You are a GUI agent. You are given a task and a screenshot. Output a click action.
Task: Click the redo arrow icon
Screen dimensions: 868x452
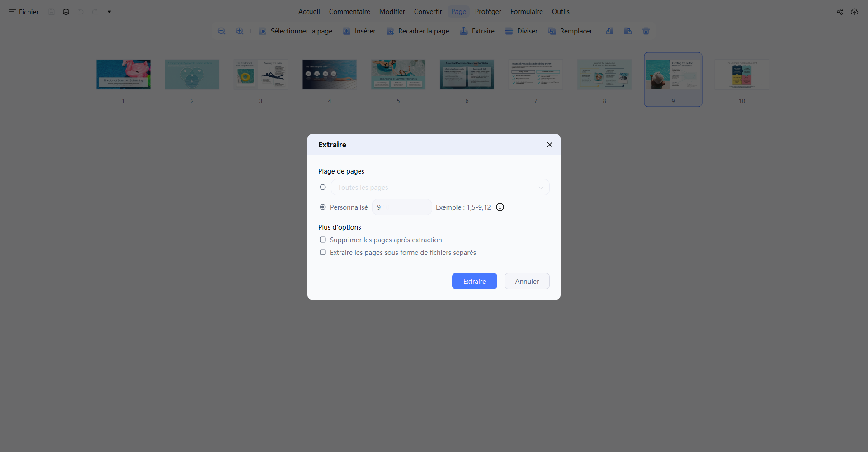tap(95, 12)
